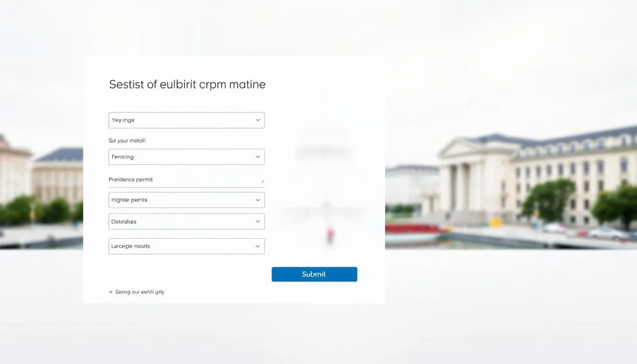This screenshot has width=637, height=364.
Task: Click the chevron arrow in Larceigte moults field
Action: (x=258, y=247)
